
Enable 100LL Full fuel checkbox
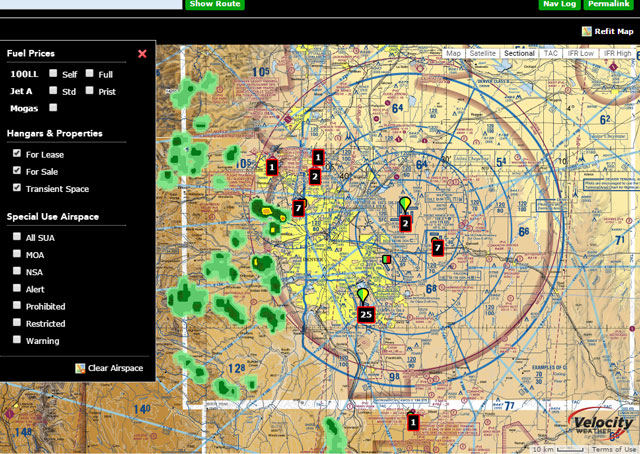coord(89,73)
